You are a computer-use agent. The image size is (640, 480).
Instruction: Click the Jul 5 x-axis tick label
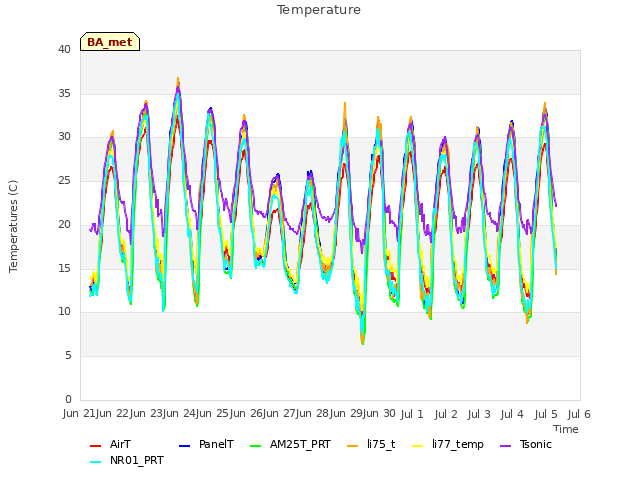pos(546,414)
